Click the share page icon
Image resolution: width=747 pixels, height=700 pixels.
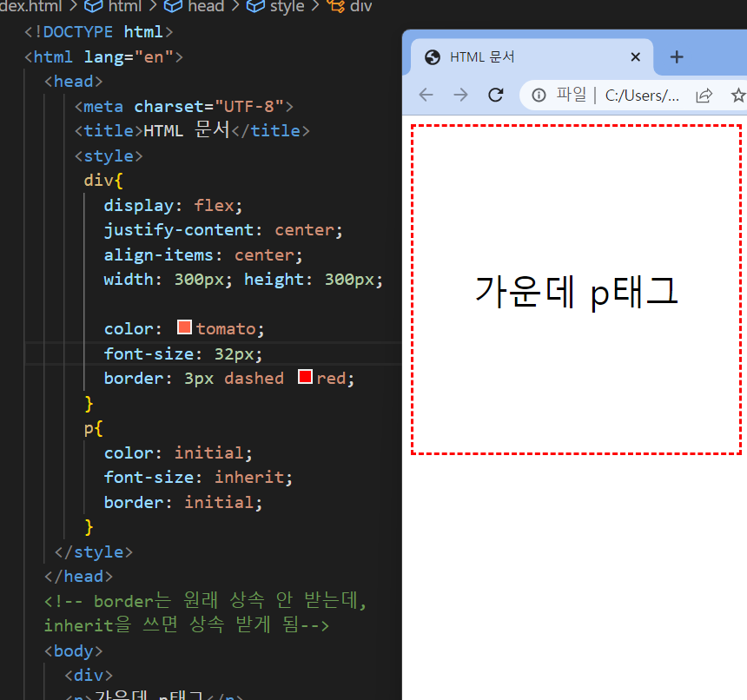click(x=704, y=96)
